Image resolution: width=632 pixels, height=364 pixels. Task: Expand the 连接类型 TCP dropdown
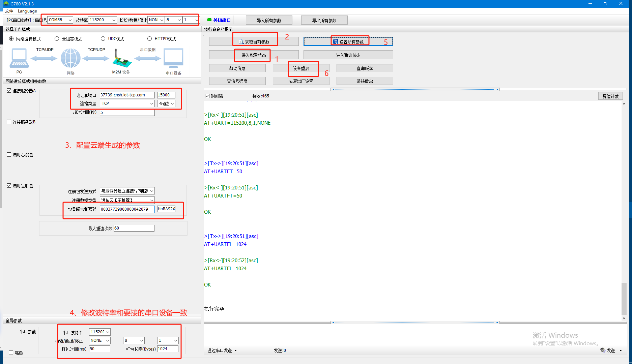click(x=151, y=103)
